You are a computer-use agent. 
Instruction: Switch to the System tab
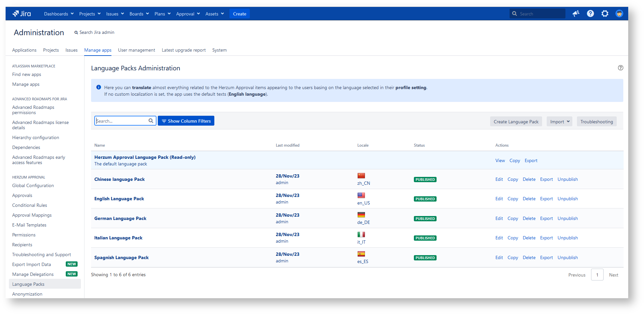(219, 50)
